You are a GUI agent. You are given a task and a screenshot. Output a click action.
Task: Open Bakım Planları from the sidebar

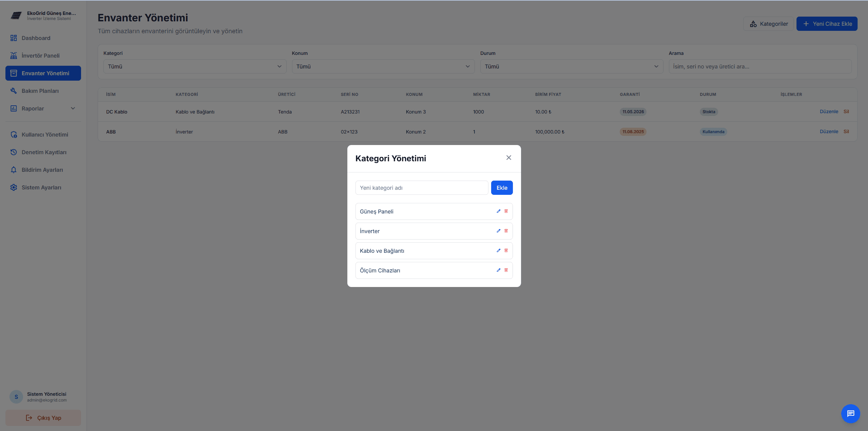click(x=40, y=91)
